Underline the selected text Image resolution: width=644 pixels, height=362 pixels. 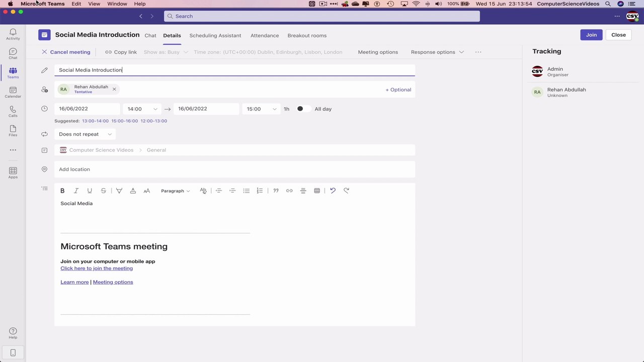(90, 191)
